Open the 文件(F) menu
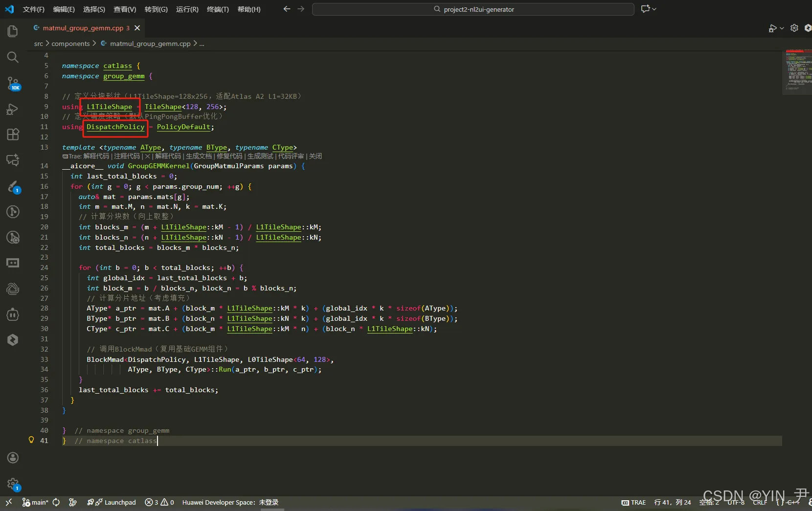812x511 pixels. (x=34, y=9)
